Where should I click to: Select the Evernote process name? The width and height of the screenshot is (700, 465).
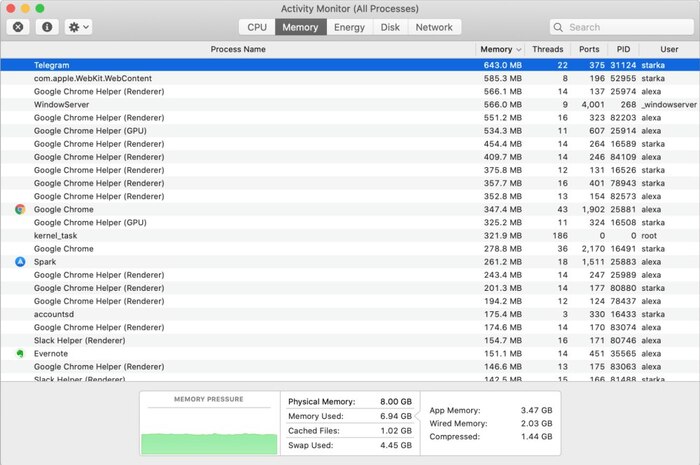pos(51,353)
